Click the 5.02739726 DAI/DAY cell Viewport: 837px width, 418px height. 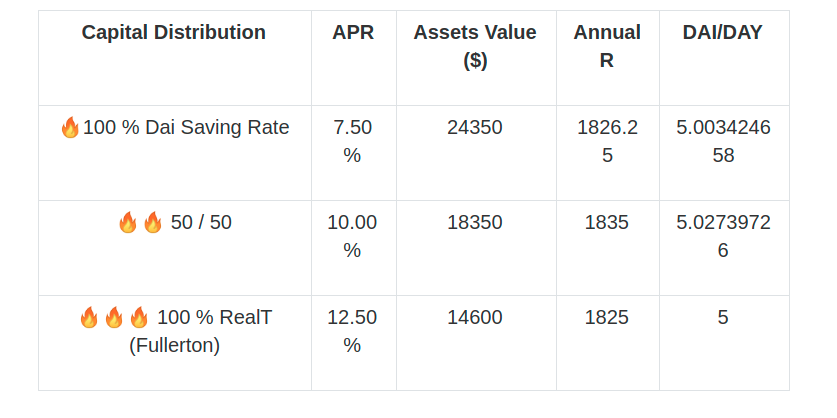723,236
